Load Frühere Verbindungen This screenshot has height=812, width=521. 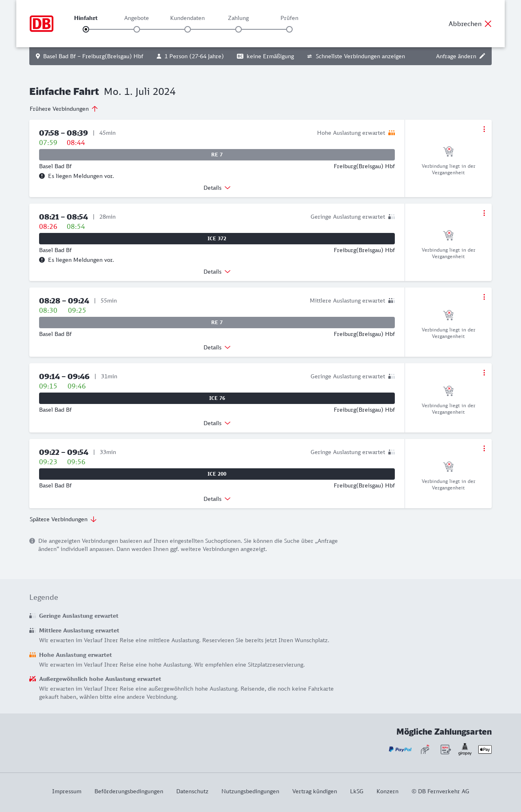[64, 109]
